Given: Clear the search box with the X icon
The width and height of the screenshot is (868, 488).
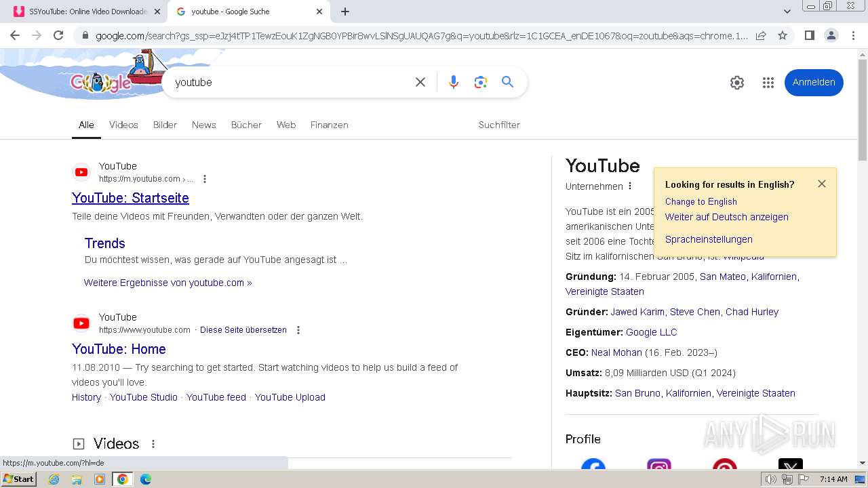Looking at the screenshot, I should pyautogui.click(x=420, y=82).
